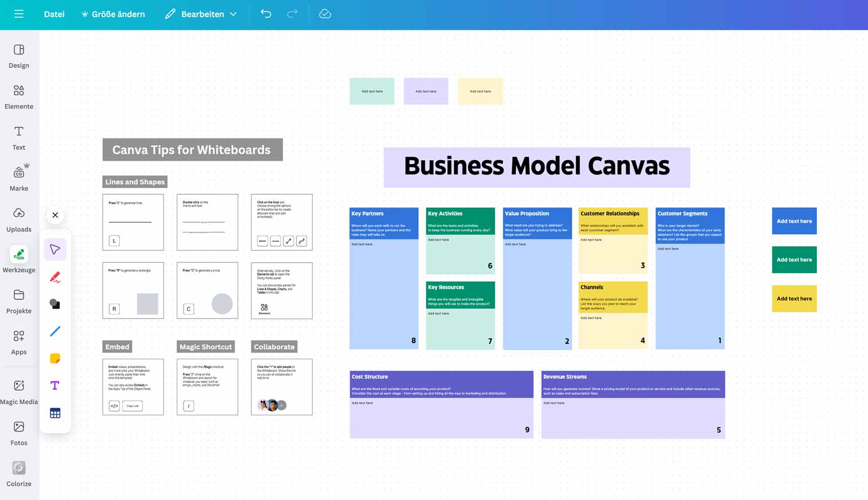Click the Key Resources header
This screenshot has width=868, height=500.
pyautogui.click(x=446, y=287)
